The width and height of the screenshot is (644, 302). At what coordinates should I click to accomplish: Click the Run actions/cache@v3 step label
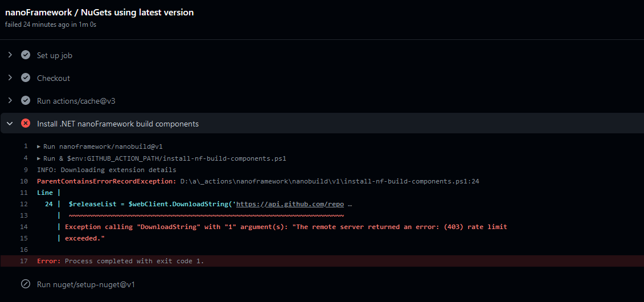click(x=76, y=101)
